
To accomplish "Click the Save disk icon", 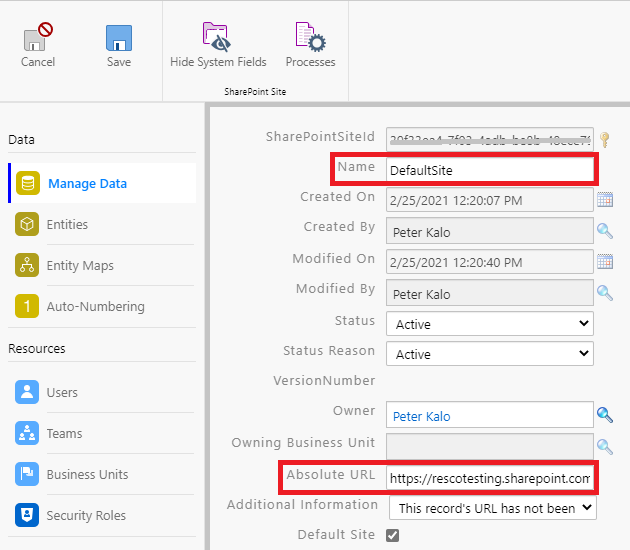I will click(119, 39).
